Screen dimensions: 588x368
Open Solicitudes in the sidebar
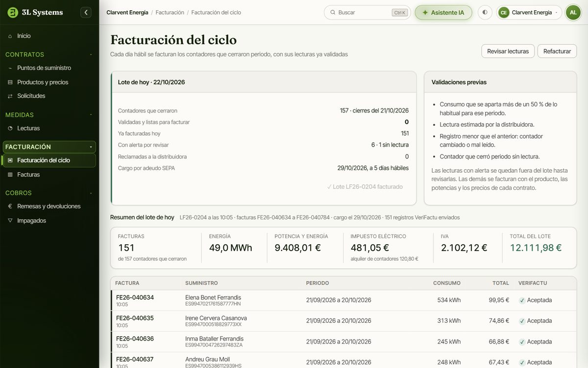(49, 96)
